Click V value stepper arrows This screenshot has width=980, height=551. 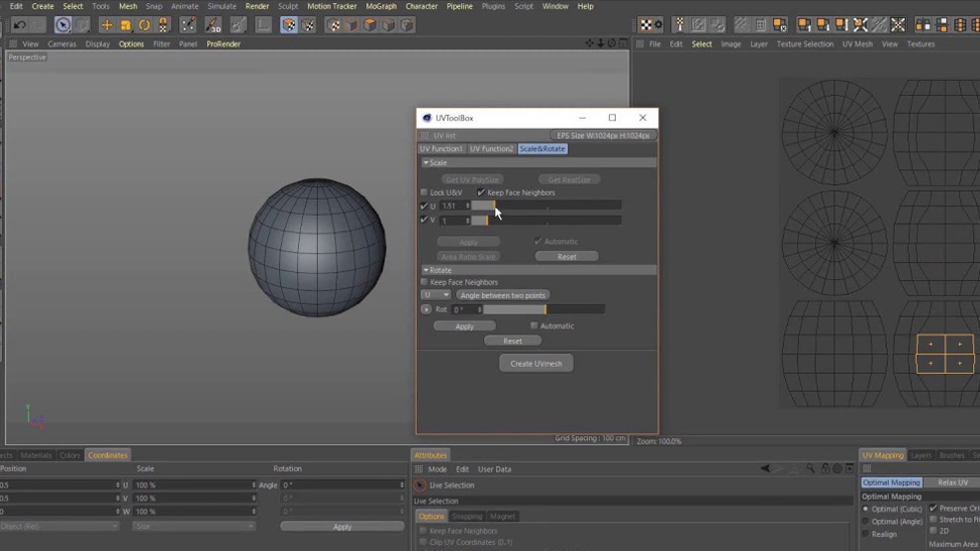pos(467,221)
